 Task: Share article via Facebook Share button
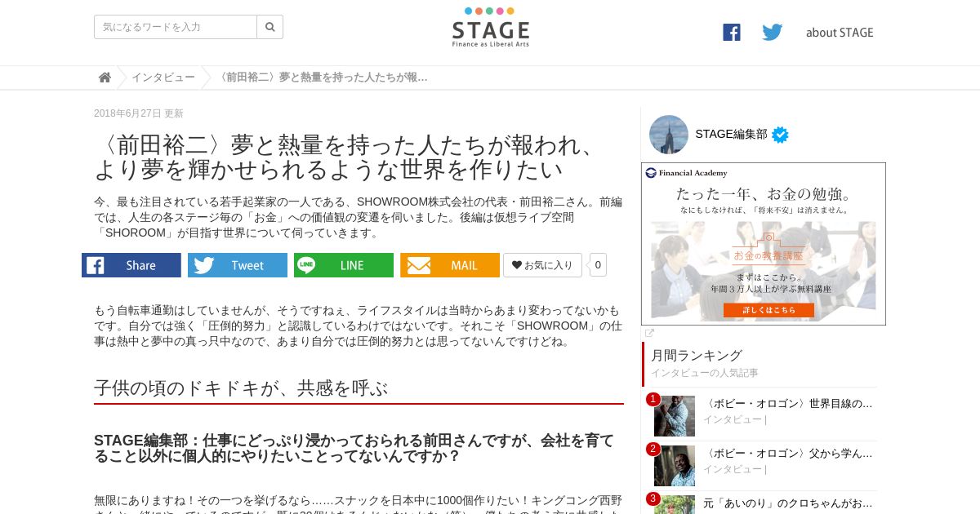[131, 265]
